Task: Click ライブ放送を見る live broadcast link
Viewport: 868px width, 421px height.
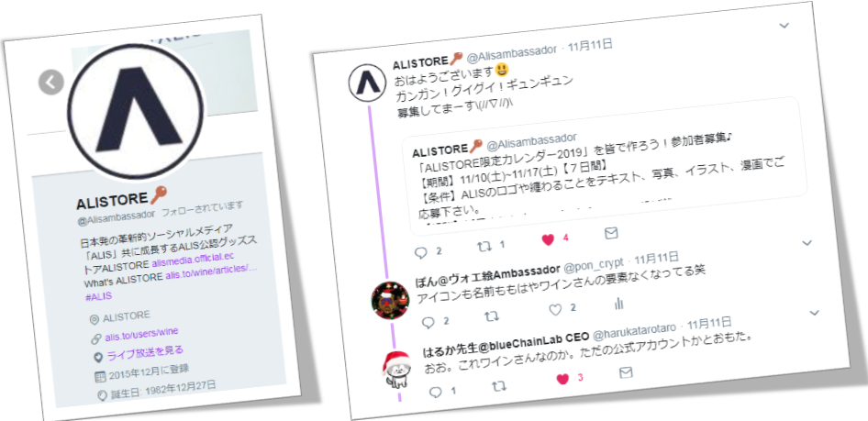Action: (145, 352)
